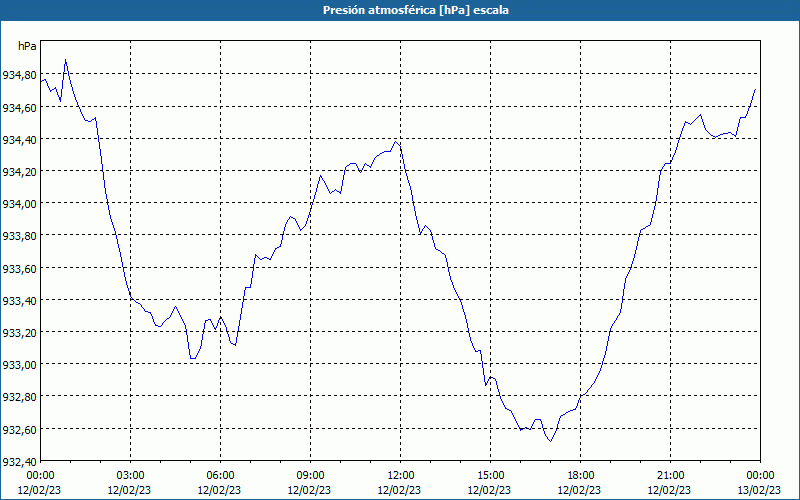This screenshot has height=500, width=800.
Task: Click the chart title 'Presión atmosférica [hPa] escala'
Action: pos(416,10)
